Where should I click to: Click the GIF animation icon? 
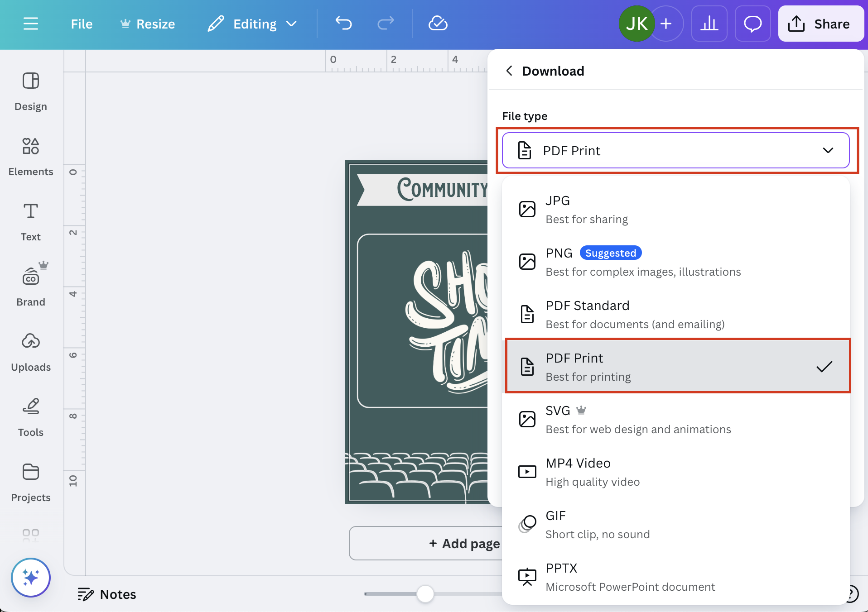[x=527, y=524]
